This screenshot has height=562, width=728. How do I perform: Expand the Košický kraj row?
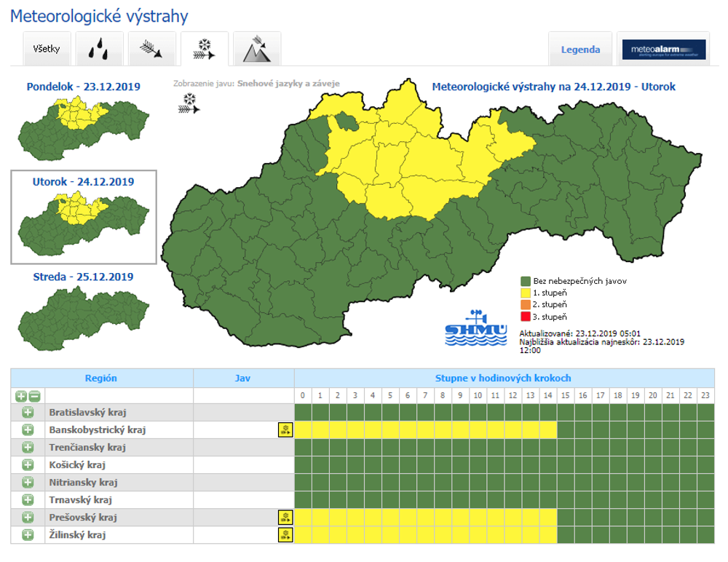(28, 465)
